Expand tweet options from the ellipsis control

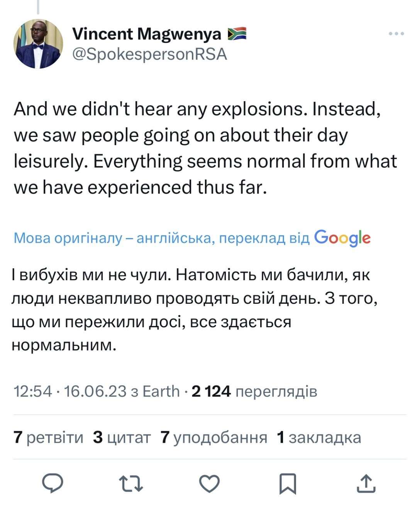coord(395,34)
